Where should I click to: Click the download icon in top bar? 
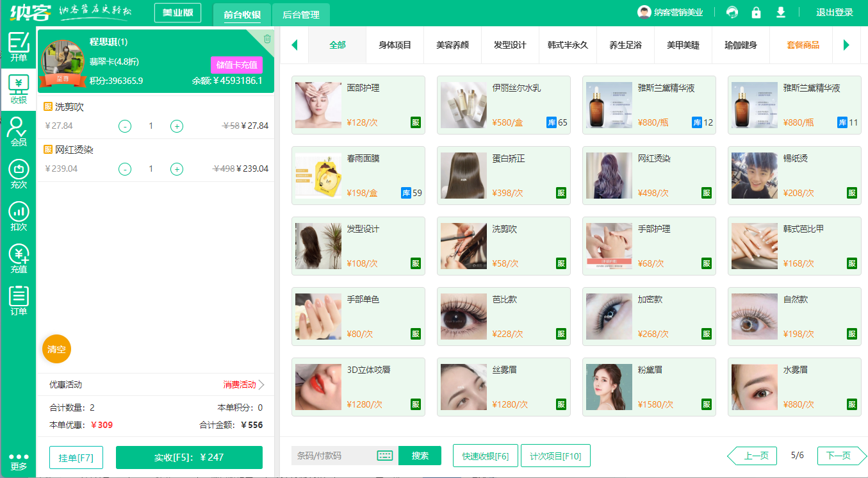click(780, 13)
